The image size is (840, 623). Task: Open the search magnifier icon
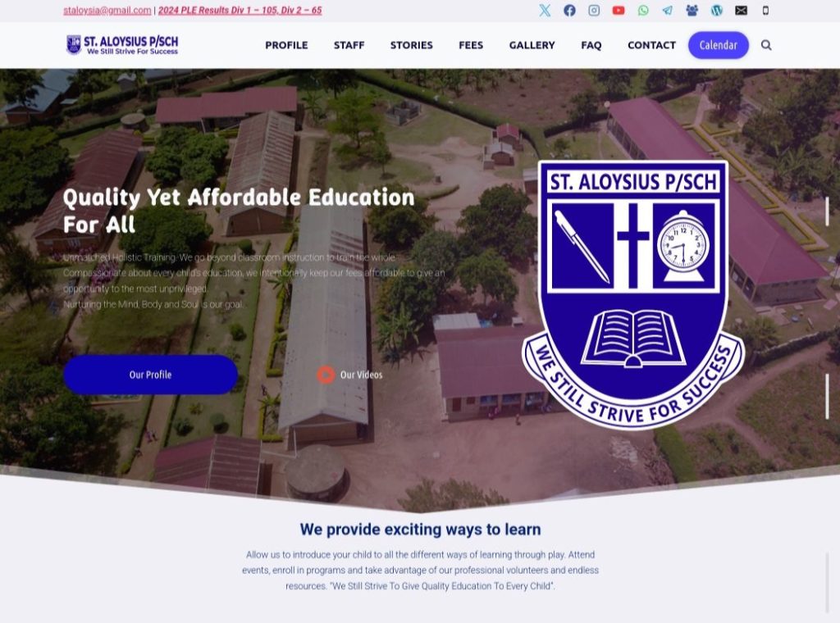pos(767,45)
